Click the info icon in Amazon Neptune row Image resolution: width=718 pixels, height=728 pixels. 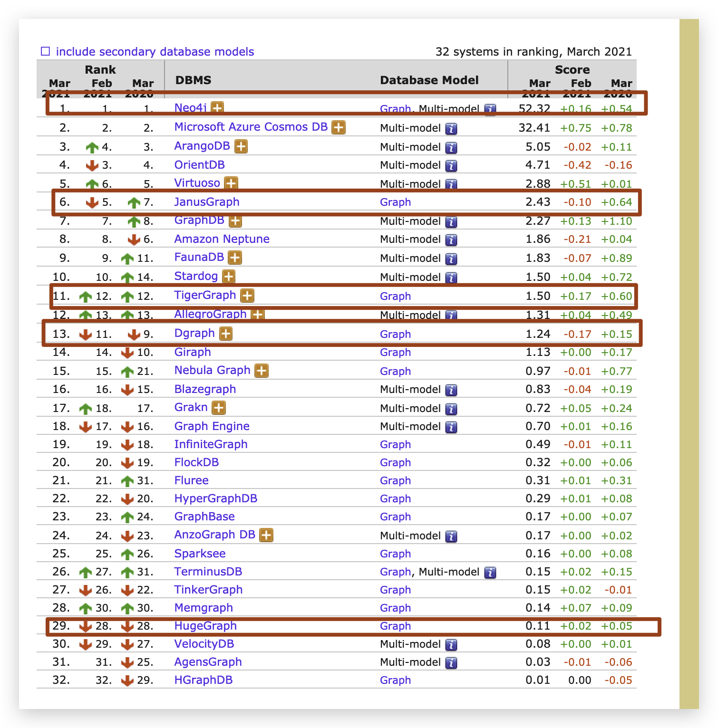[451, 239]
